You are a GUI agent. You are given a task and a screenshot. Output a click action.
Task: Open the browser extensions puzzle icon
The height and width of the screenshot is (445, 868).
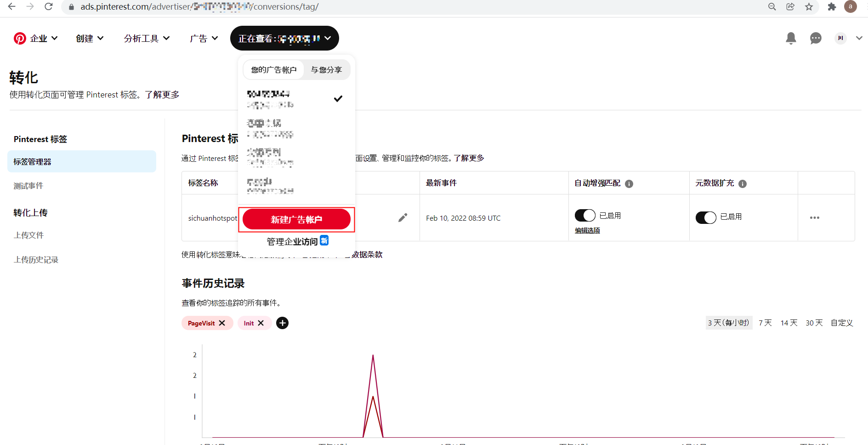(x=832, y=6)
